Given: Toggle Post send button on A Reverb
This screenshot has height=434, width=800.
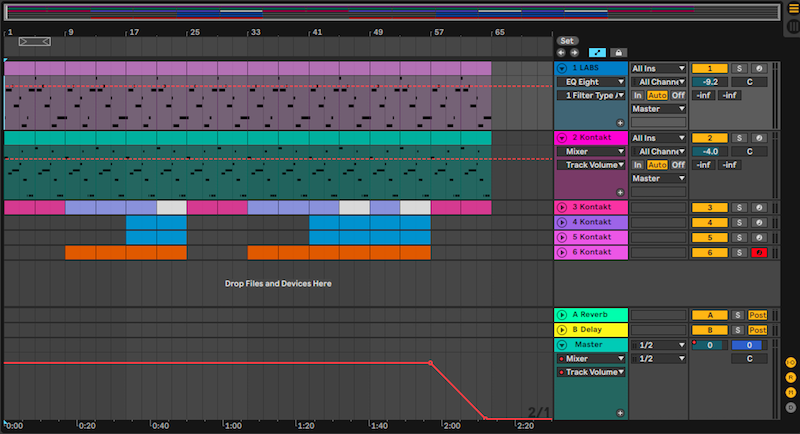Looking at the screenshot, I should [x=758, y=316].
